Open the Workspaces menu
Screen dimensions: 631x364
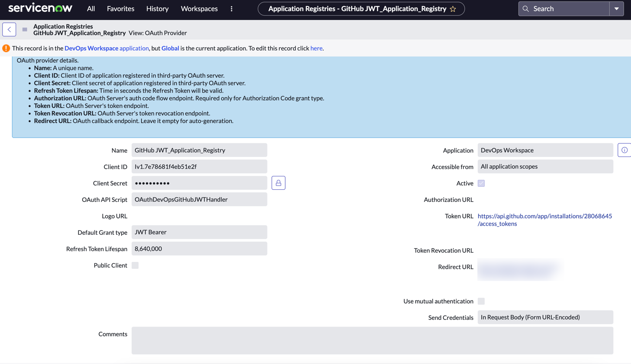pyautogui.click(x=199, y=9)
